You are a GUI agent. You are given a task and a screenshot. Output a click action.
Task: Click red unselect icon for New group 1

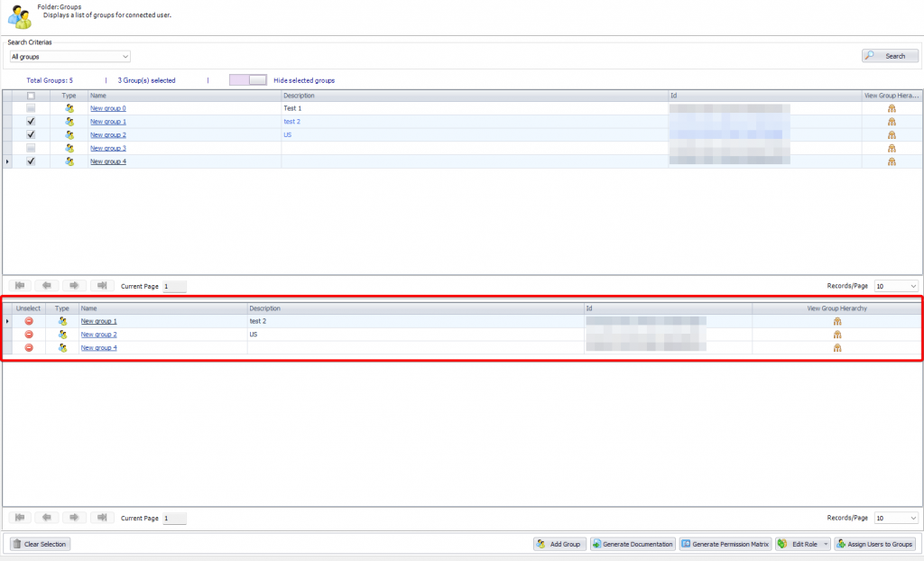pyautogui.click(x=29, y=321)
